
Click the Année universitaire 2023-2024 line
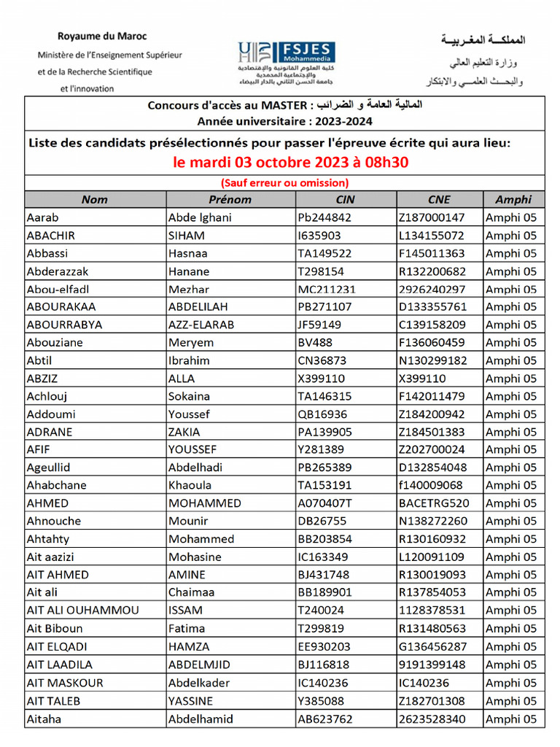tap(285, 122)
